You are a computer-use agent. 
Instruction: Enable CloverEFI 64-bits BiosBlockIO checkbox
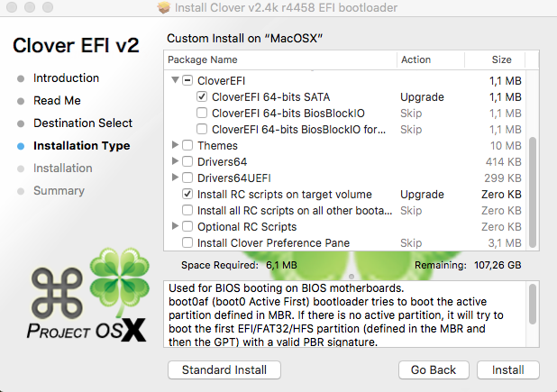[x=202, y=114]
